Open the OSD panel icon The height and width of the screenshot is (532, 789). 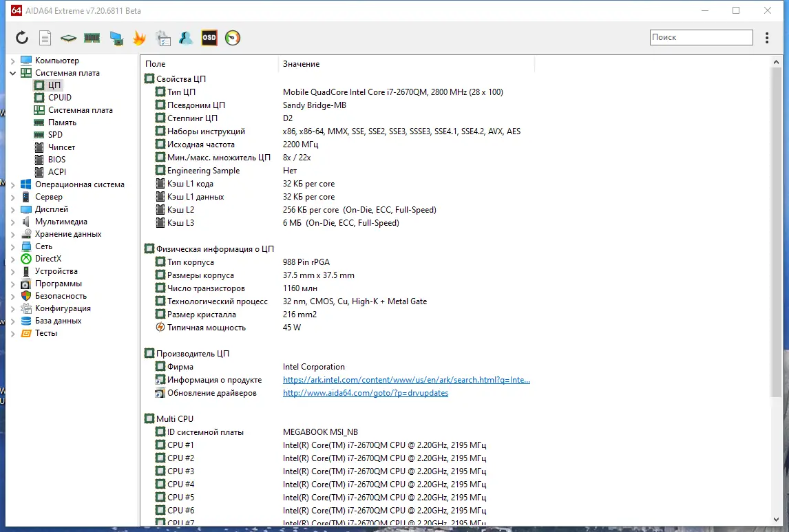209,38
